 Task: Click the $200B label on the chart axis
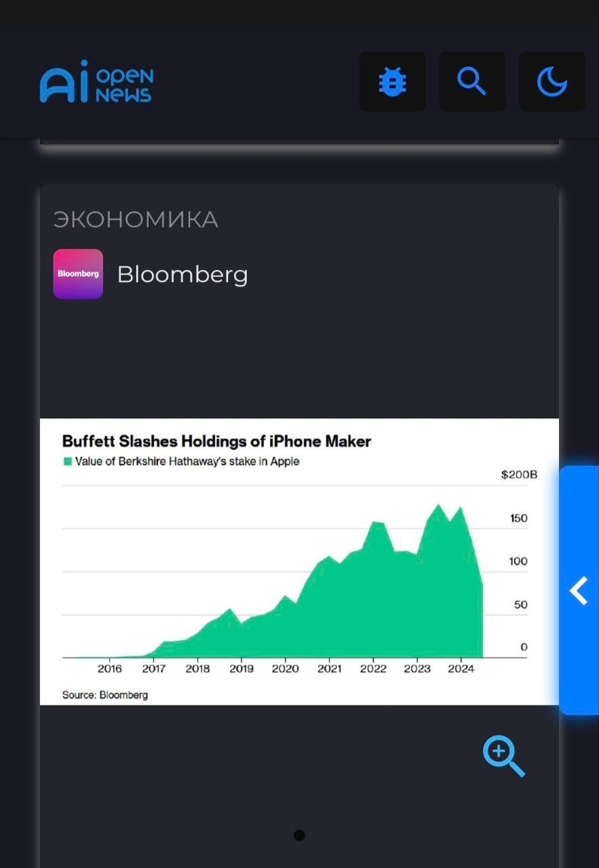(x=519, y=475)
